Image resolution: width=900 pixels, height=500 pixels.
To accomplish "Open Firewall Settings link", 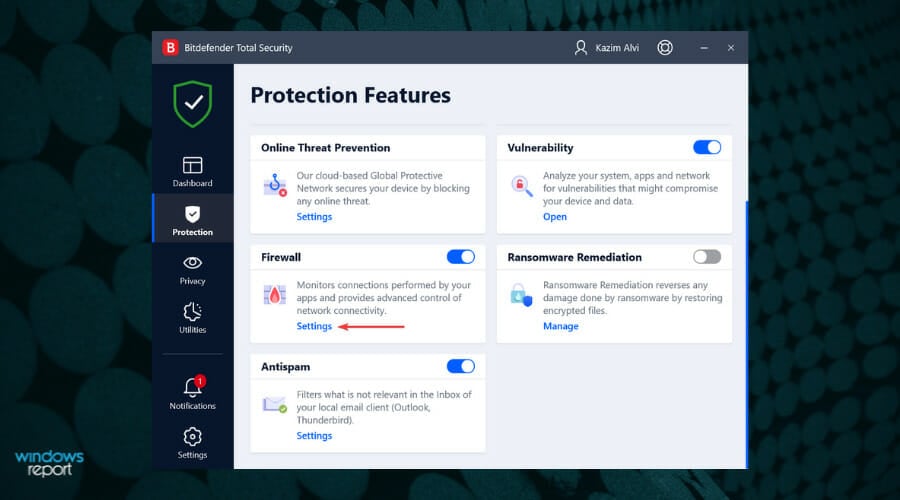I will click(314, 326).
